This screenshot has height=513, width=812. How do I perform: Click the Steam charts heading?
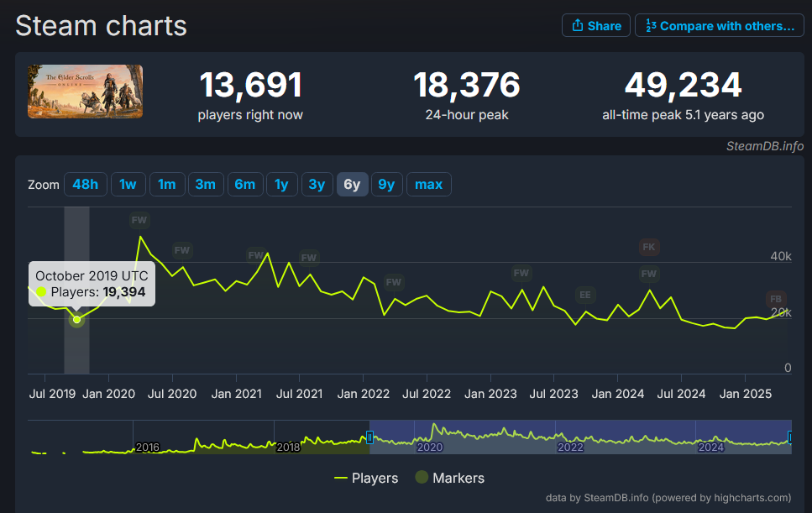tap(101, 26)
